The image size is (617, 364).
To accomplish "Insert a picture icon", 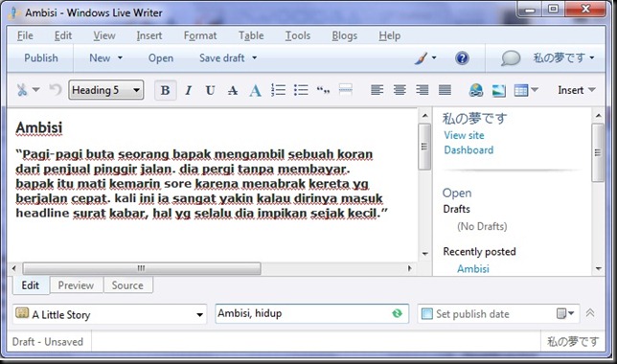I will 499,90.
